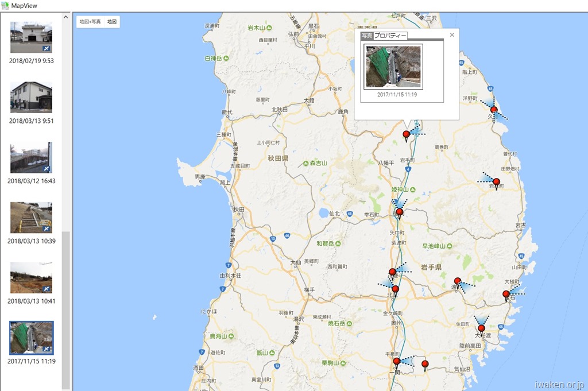Click red pin at 釜石 on coast
The width and height of the screenshot is (588, 391).
click(506, 296)
